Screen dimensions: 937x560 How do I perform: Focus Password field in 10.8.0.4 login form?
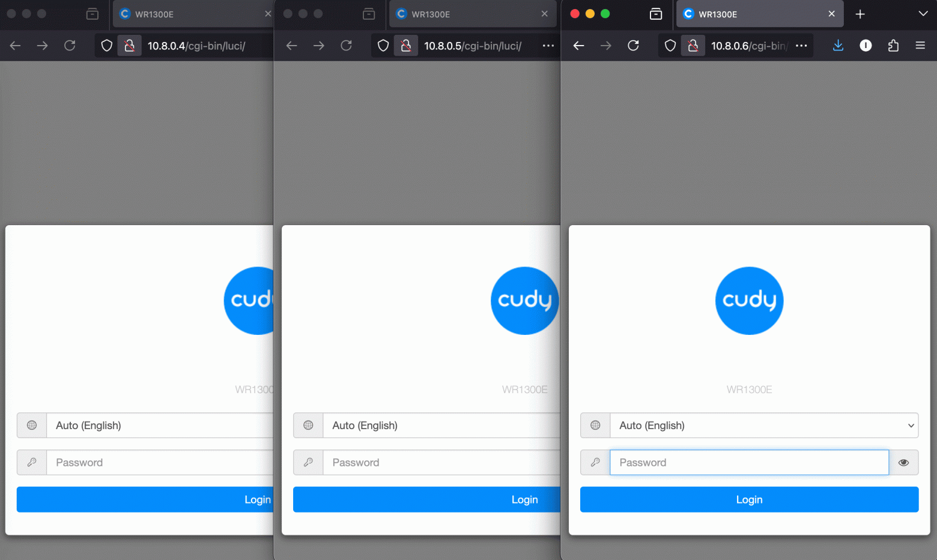click(160, 463)
